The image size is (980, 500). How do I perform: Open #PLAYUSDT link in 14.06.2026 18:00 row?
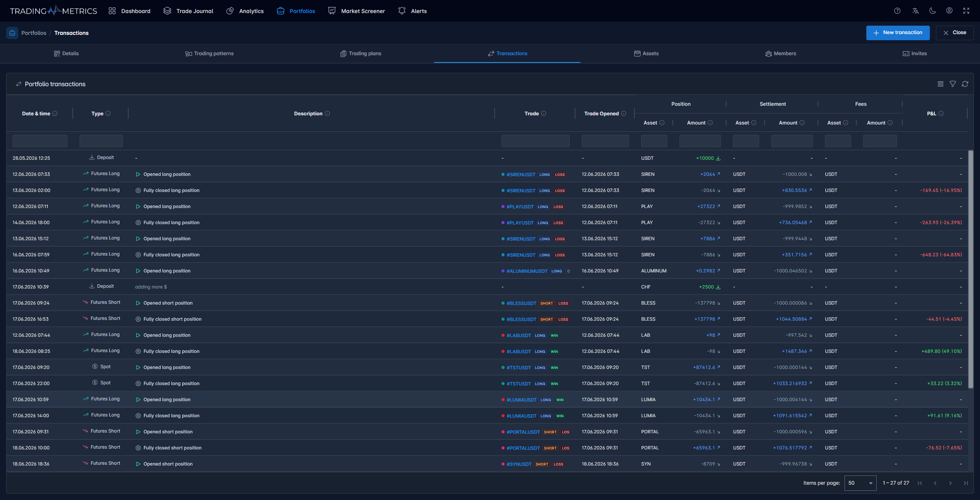point(520,223)
